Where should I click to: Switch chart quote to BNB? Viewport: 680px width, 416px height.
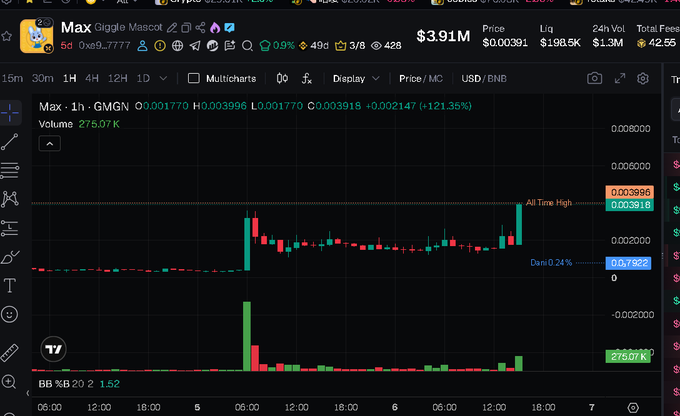tap(497, 79)
